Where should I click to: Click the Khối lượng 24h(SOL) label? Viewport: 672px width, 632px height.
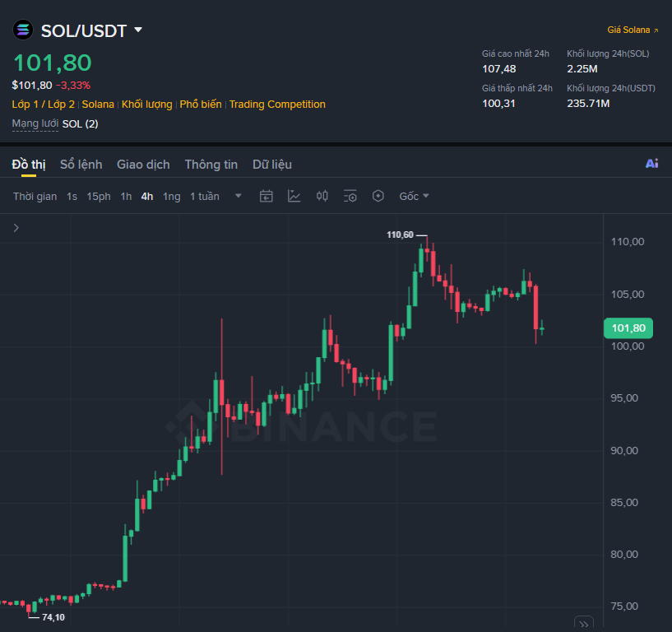pyautogui.click(x=608, y=53)
